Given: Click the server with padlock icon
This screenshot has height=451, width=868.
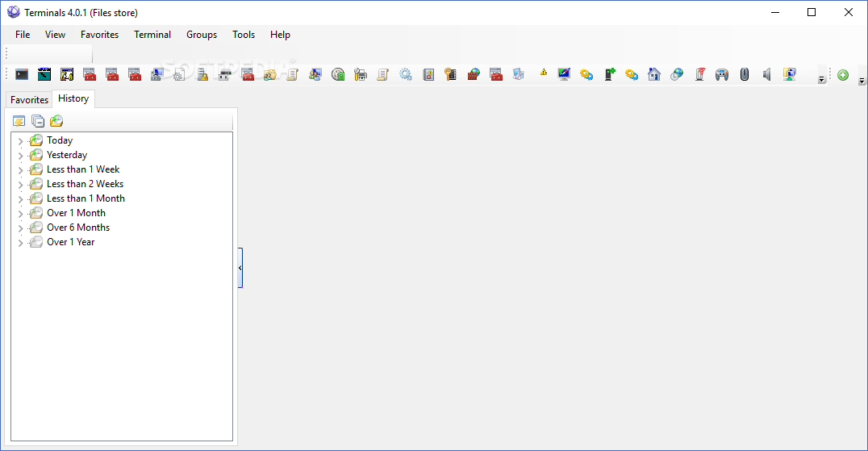Looking at the screenshot, I should coord(202,74).
